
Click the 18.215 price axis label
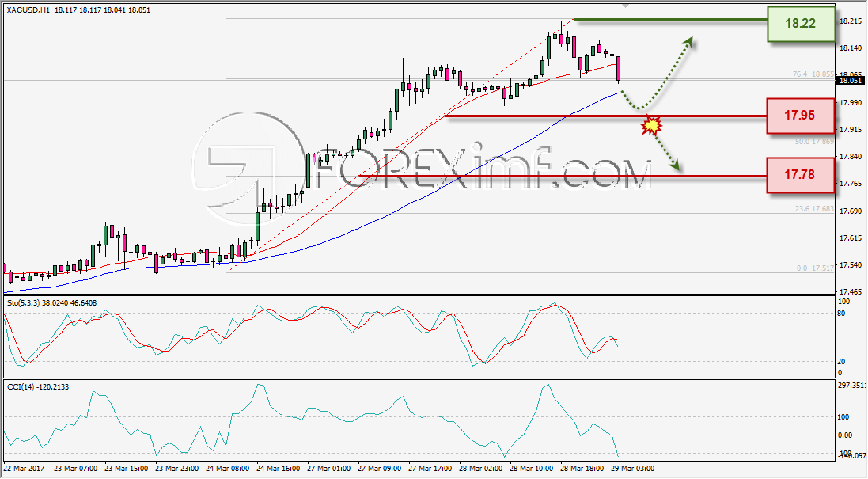point(851,21)
